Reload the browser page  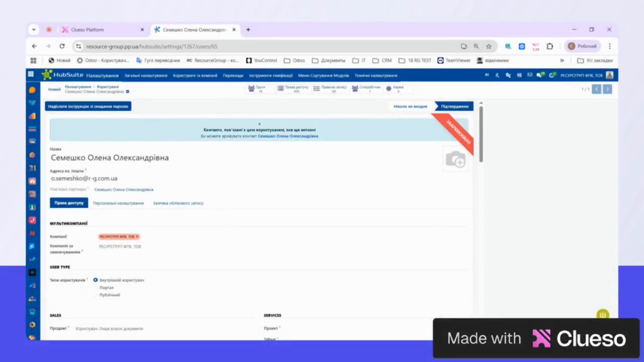62,46
